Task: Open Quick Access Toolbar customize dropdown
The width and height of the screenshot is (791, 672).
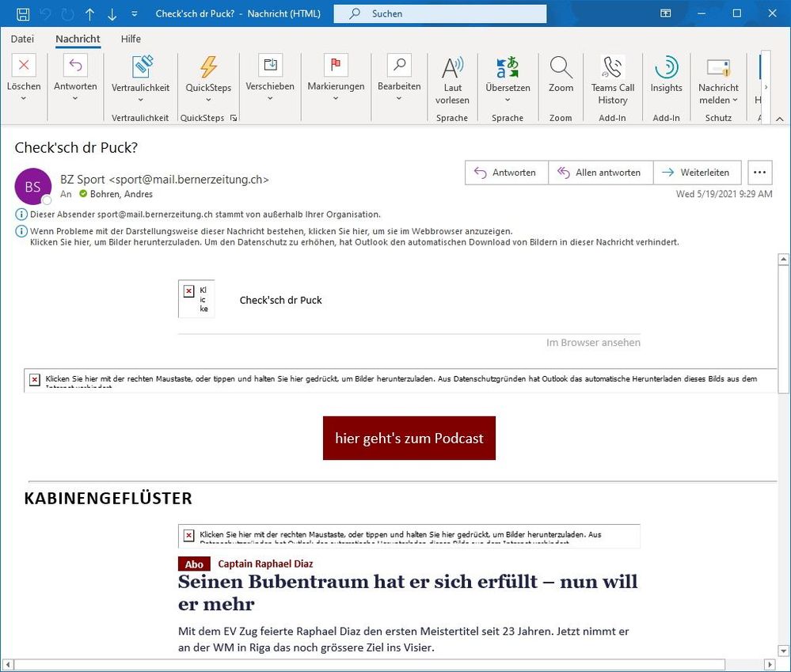Action: [134, 14]
